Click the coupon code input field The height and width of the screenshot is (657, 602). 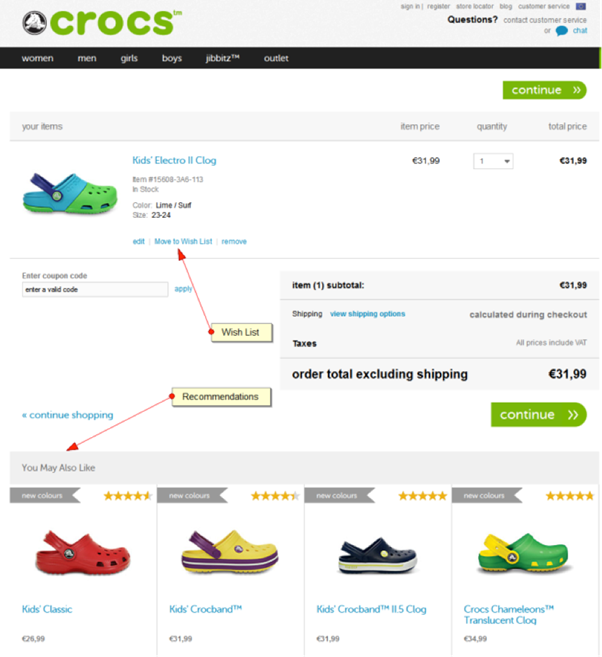95,290
